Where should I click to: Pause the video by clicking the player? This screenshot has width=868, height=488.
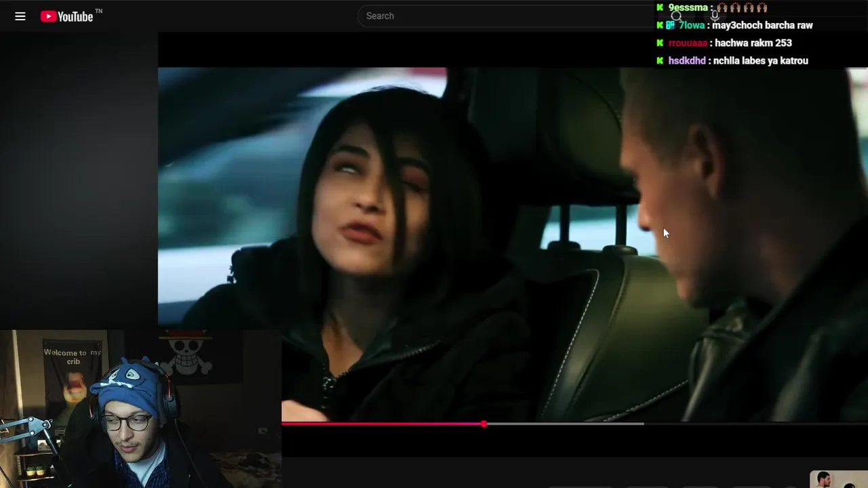513,244
